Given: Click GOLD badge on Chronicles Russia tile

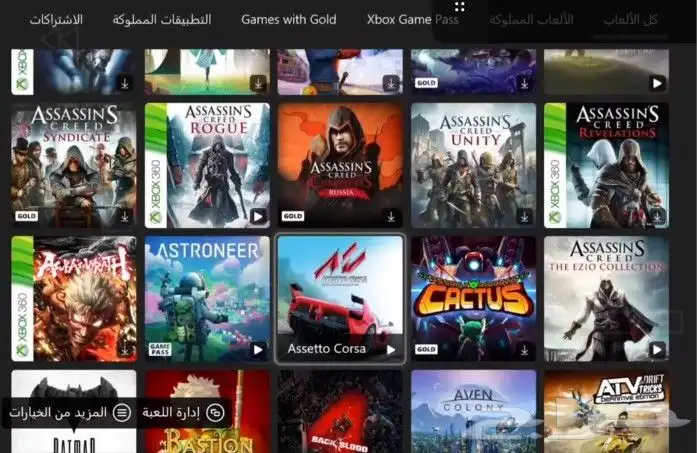Looking at the screenshot, I should (293, 216).
